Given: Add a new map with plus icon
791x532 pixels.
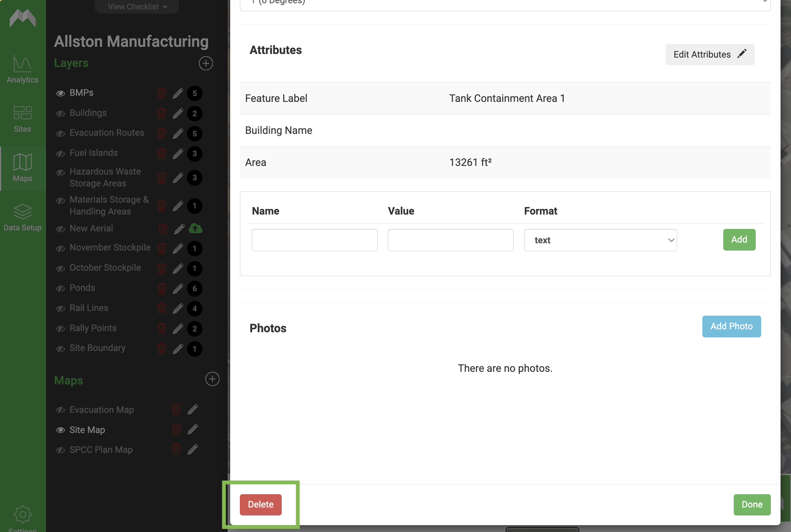Looking at the screenshot, I should [212, 379].
